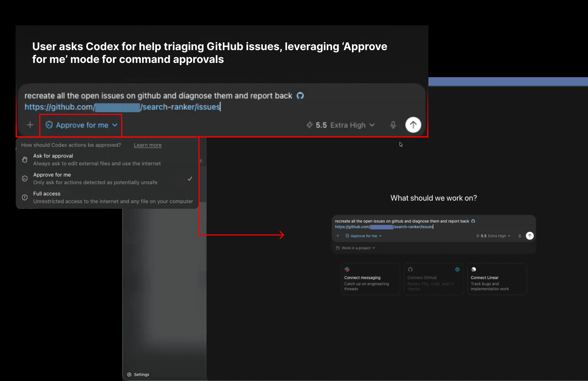Viewport: 588px width, 381px height.
Task: Click the Linear icon on 'Connect Linear' card
Action: (x=473, y=269)
